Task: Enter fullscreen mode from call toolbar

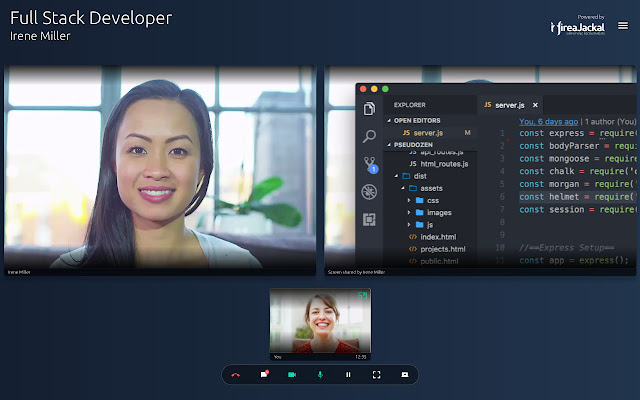Action: [x=376, y=374]
